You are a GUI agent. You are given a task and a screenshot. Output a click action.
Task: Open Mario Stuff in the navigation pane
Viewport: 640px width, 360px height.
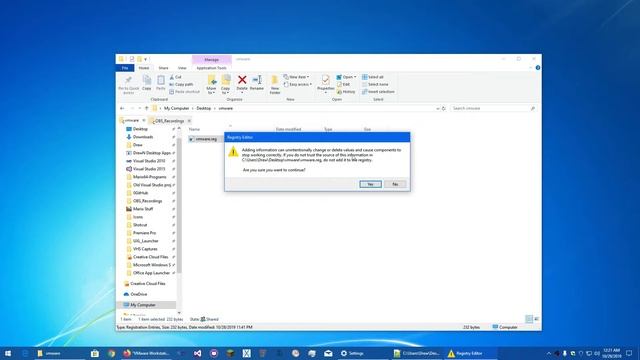[x=143, y=209]
